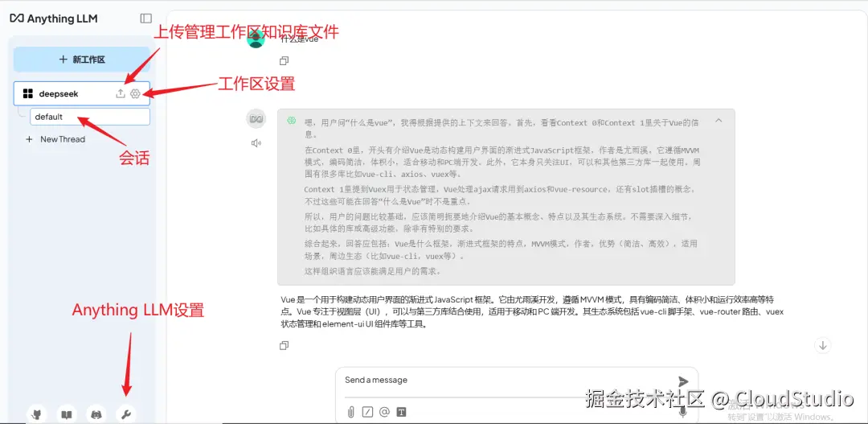868x424 pixels.
Task: Open the slash commands icon
Action: [367, 412]
